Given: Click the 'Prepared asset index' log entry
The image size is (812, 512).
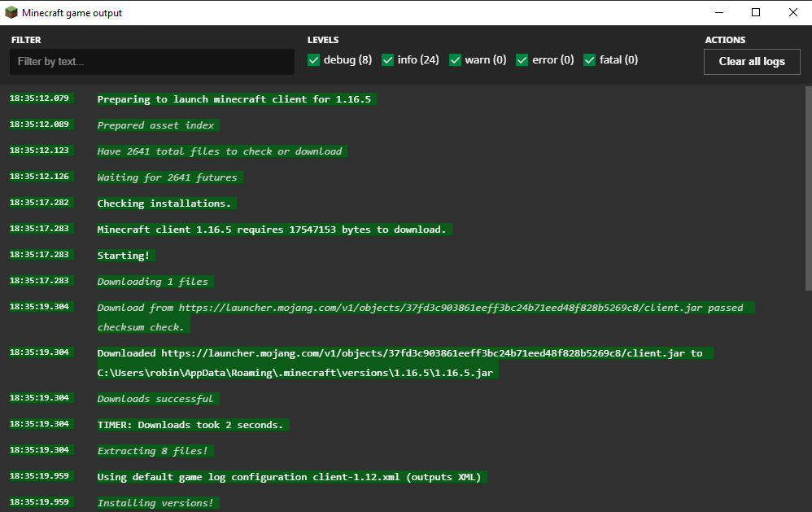Looking at the screenshot, I should click(158, 125).
